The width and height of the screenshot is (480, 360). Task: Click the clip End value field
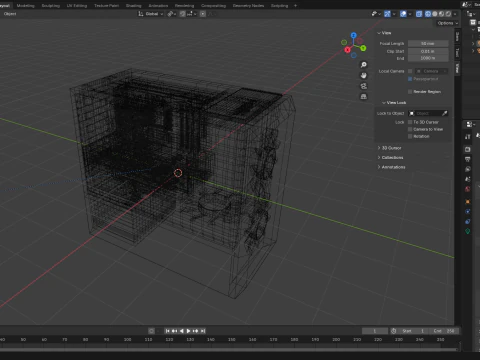[428, 58]
